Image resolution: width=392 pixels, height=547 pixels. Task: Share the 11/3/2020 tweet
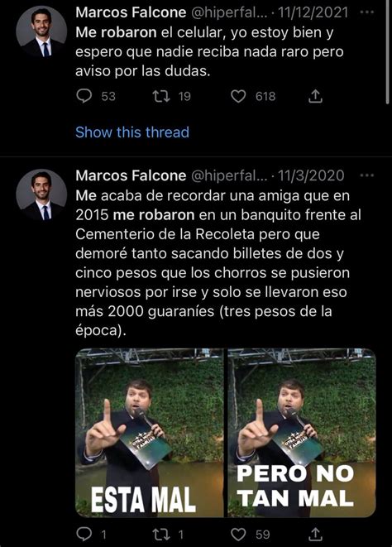(315, 534)
